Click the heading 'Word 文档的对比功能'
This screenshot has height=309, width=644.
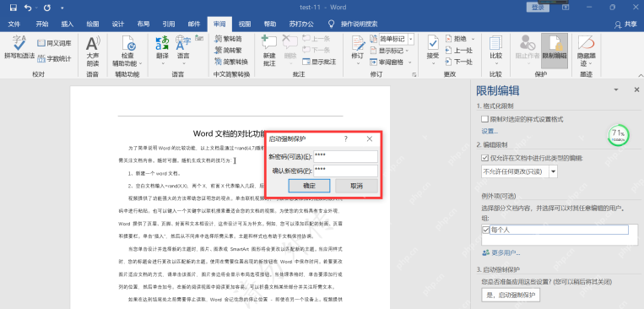230,133
